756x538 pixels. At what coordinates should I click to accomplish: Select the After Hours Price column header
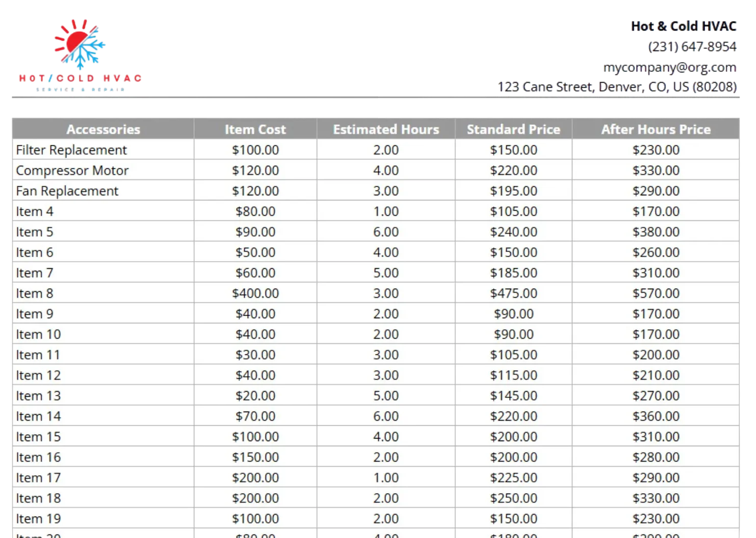click(x=656, y=130)
